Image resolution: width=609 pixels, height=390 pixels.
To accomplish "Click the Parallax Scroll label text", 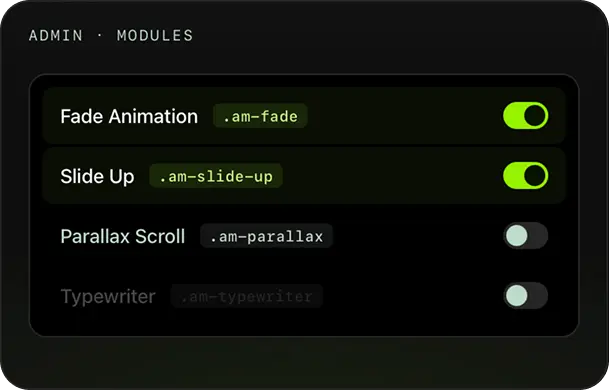I will (123, 236).
